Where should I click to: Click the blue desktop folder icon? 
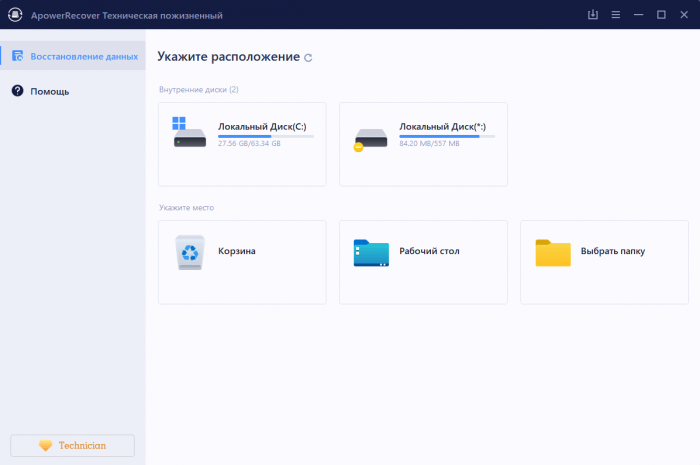coord(370,253)
